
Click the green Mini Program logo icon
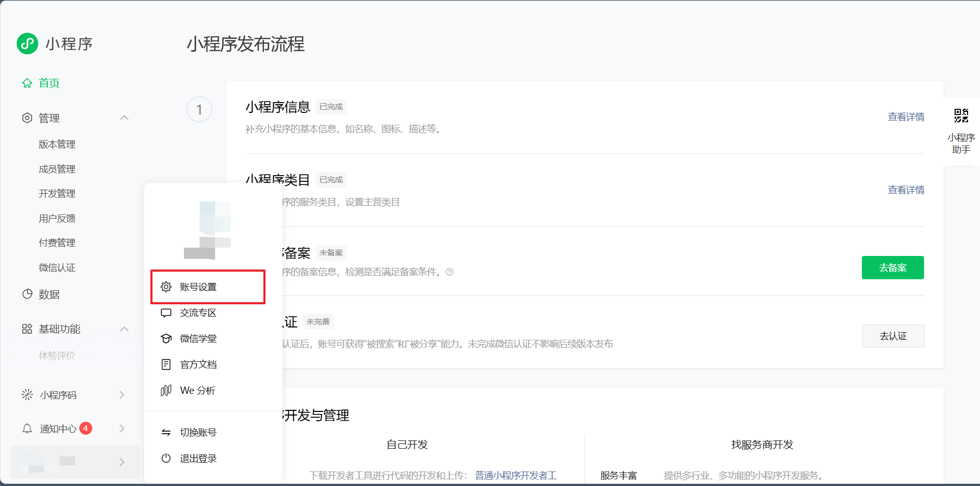tap(27, 44)
